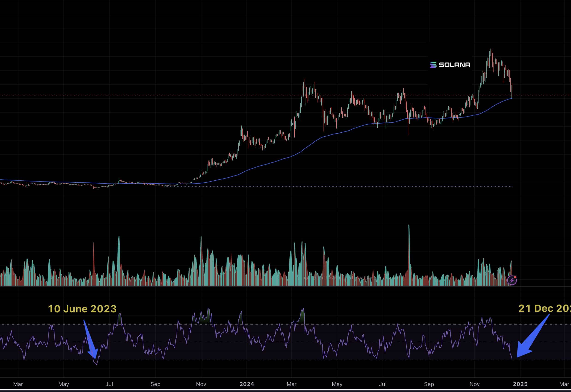Click the purple lightning bolt icon
The image size is (571, 392).
512,280
